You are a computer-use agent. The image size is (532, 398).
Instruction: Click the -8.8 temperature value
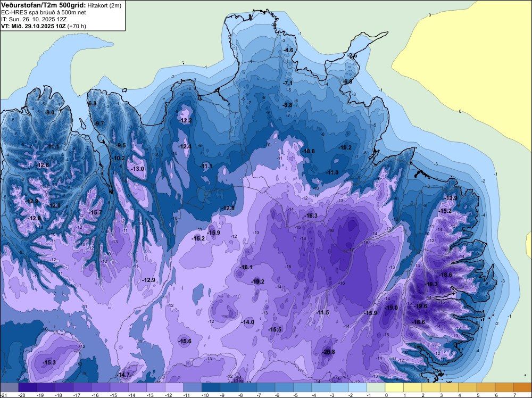[287, 105]
